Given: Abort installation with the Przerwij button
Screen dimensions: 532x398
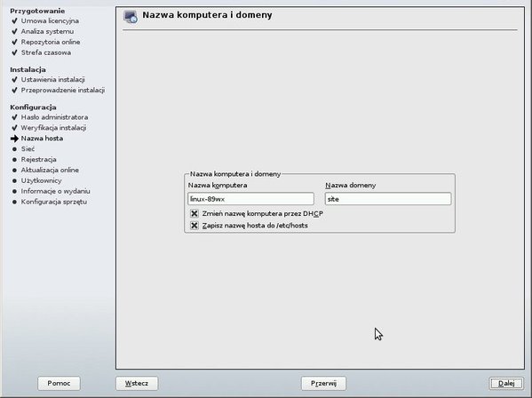Looking at the screenshot, I should pos(323,384).
